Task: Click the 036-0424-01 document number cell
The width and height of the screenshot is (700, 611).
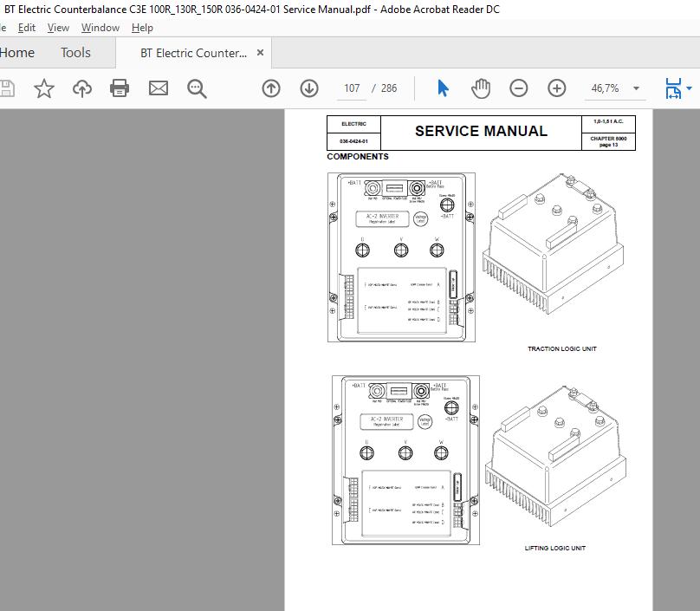Action: 353,141
